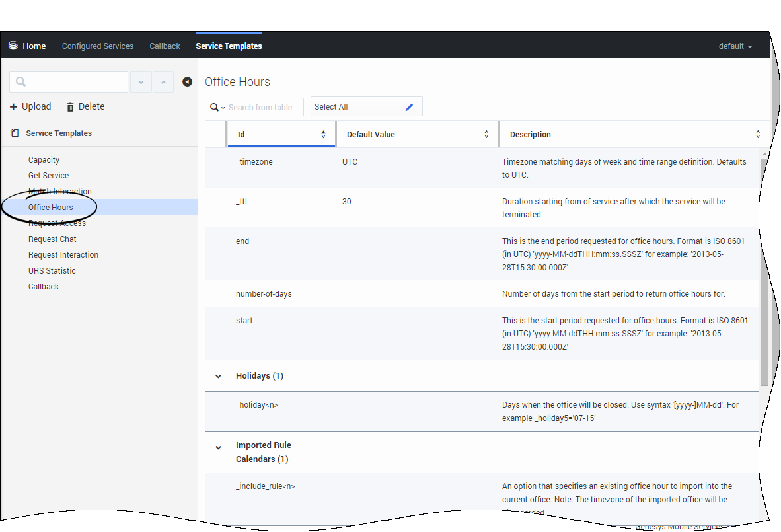Open the Callback tab
Viewport: 781px width, 532px height.
[165, 46]
